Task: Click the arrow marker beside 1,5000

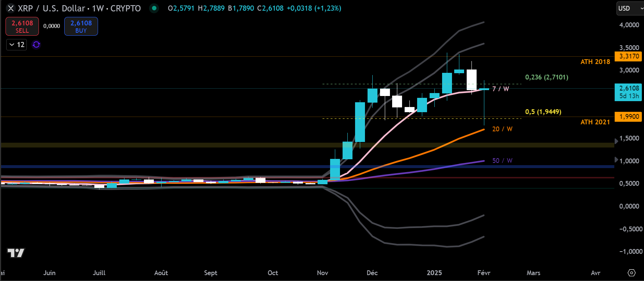Action: click(616, 141)
